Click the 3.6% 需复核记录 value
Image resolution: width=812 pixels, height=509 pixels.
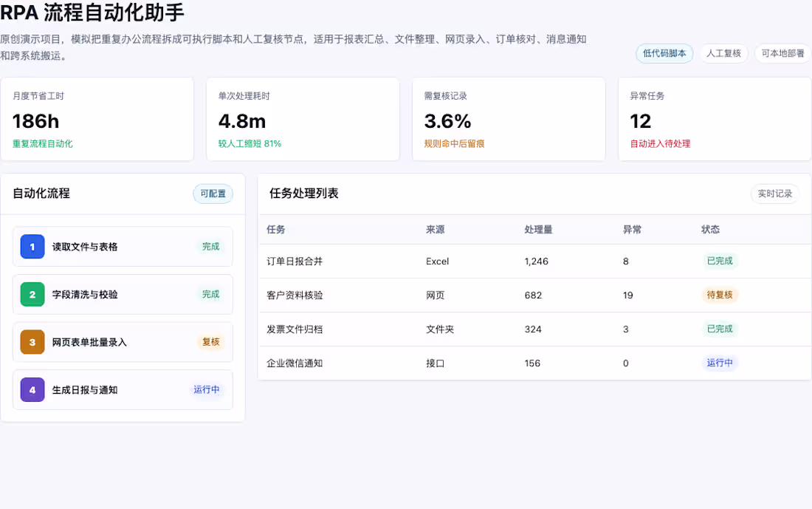point(447,121)
